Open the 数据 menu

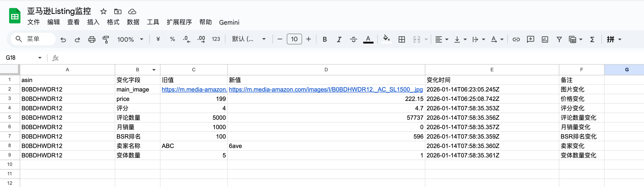pyautogui.click(x=133, y=22)
